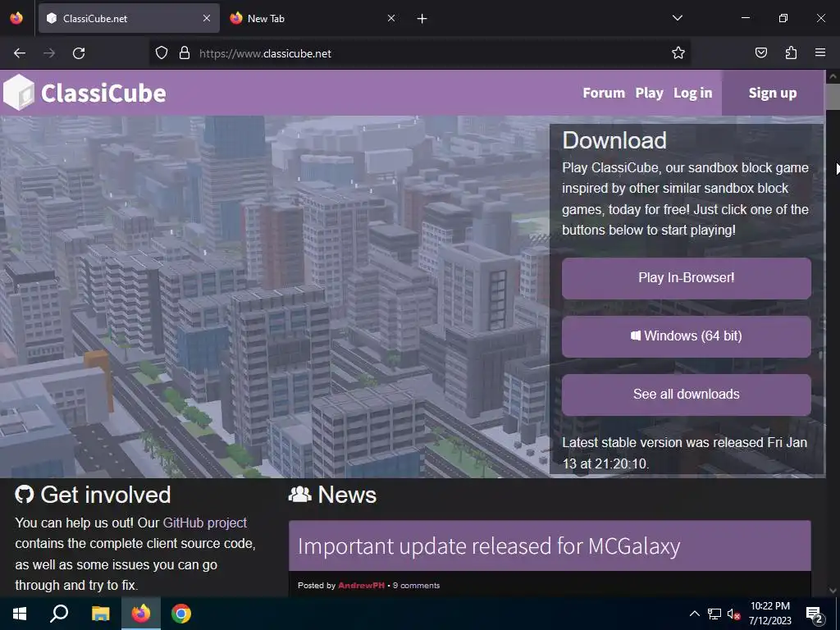840x630 pixels.
Task: Open the tracking protection shield icon
Action: 162,53
